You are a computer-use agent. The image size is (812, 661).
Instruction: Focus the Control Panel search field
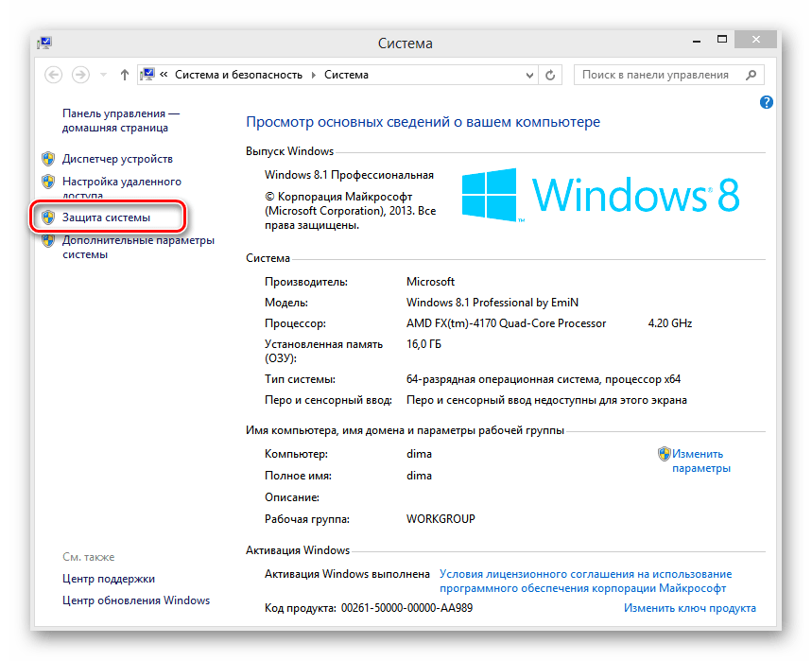click(x=668, y=75)
